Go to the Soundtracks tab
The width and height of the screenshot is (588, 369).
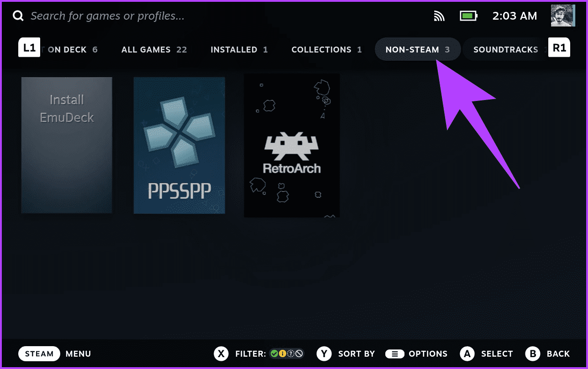point(505,50)
